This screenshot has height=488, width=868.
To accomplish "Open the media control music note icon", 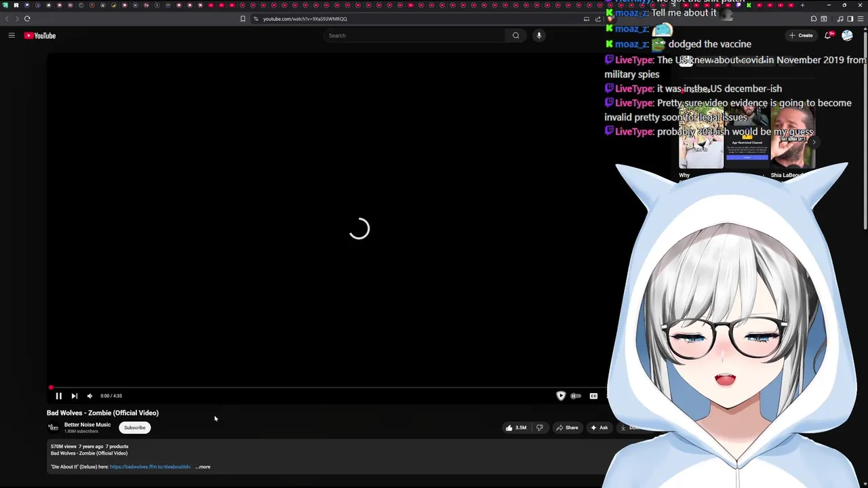I will 841,19.
